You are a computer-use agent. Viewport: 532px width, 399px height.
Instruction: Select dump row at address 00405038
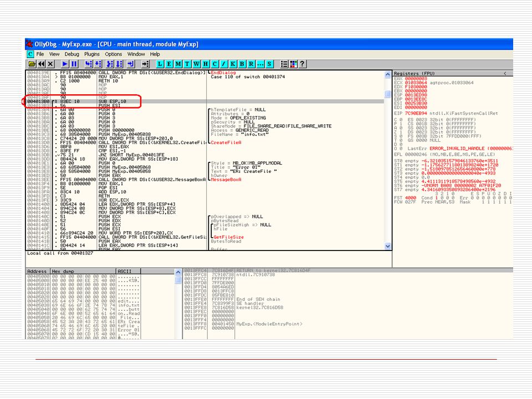tap(84, 305)
